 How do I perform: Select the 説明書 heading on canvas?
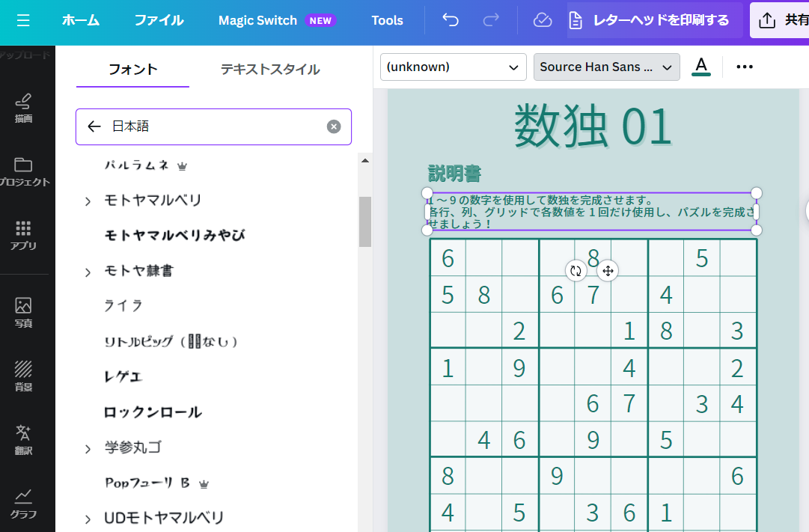[x=454, y=174]
